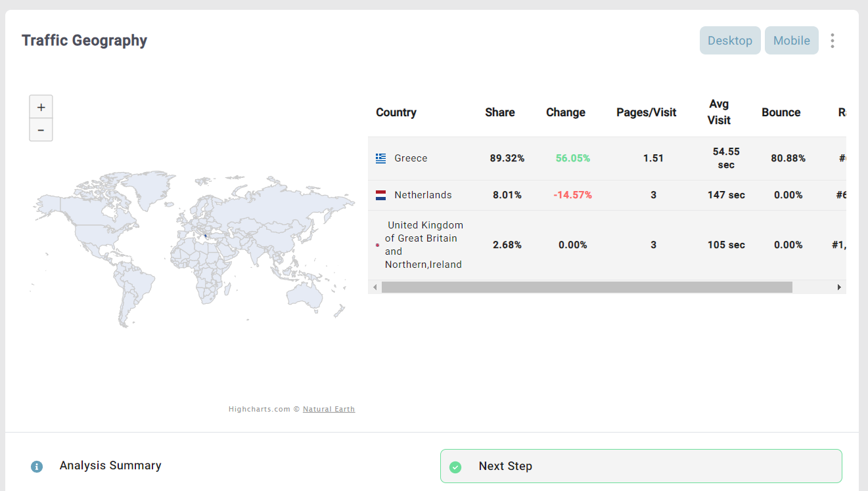Image resolution: width=868 pixels, height=491 pixels.
Task: Click the Greece flag icon
Action: [380, 158]
